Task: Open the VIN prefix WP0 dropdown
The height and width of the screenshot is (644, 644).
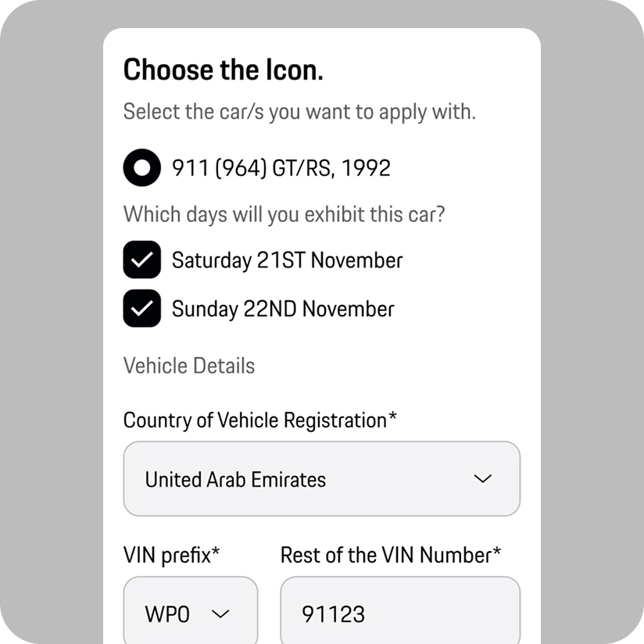Action: [191, 610]
